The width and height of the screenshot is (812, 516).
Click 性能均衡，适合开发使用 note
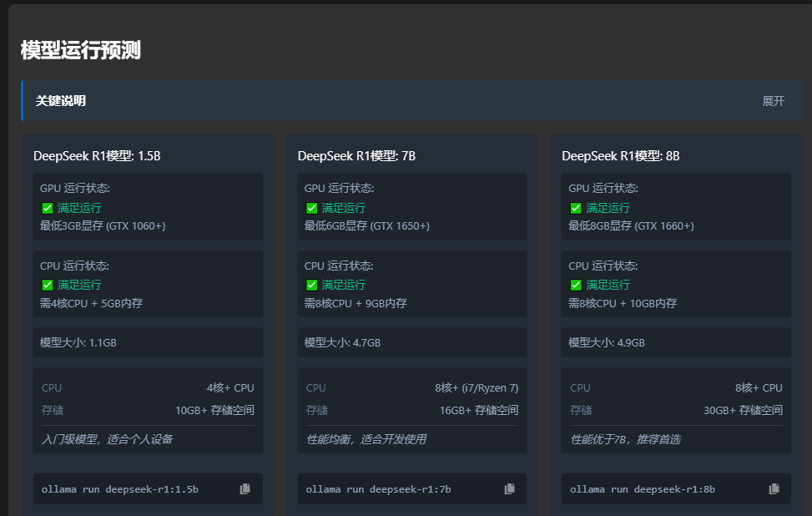click(366, 439)
